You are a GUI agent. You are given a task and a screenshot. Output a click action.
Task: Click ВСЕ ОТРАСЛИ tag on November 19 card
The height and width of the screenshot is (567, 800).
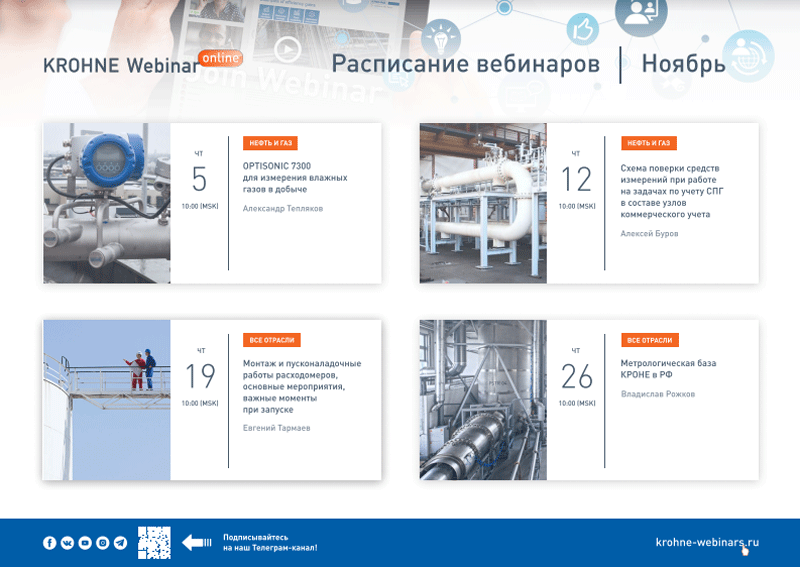coord(272,340)
